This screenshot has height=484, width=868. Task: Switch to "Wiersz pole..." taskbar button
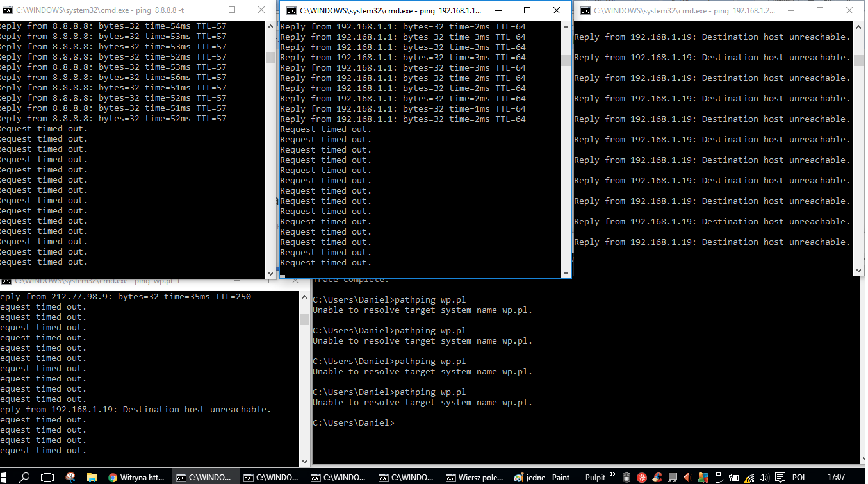[x=475, y=477]
